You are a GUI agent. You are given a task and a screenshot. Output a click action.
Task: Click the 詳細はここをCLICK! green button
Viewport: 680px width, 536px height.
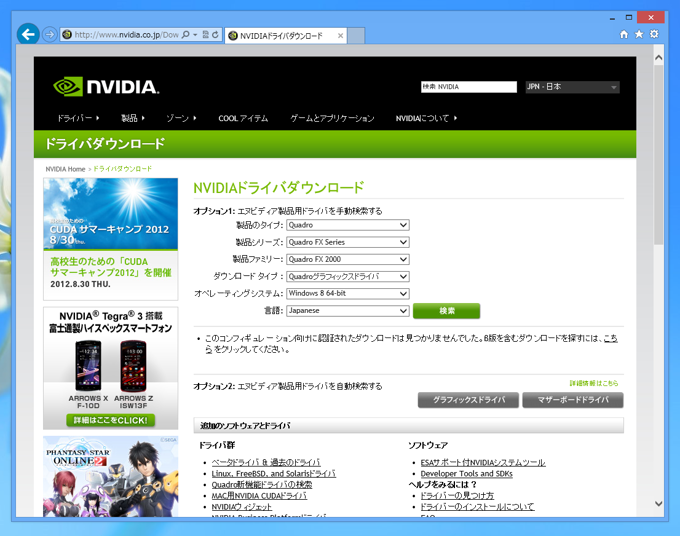(111, 420)
